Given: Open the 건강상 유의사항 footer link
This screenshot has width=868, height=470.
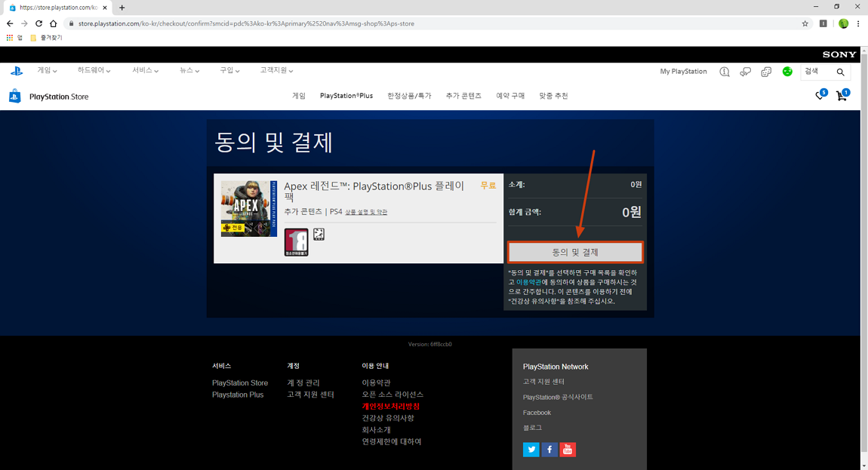Looking at the screenshot, I should pos(388,418).
